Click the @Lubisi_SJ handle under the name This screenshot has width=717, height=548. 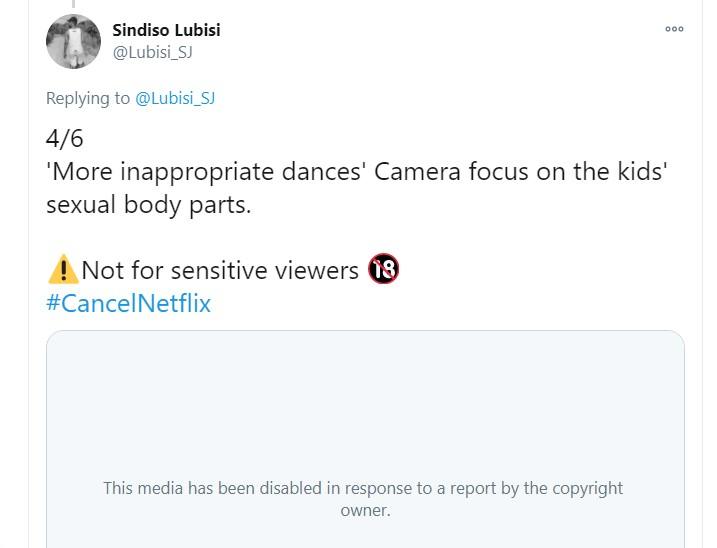(x=152, y=53)
